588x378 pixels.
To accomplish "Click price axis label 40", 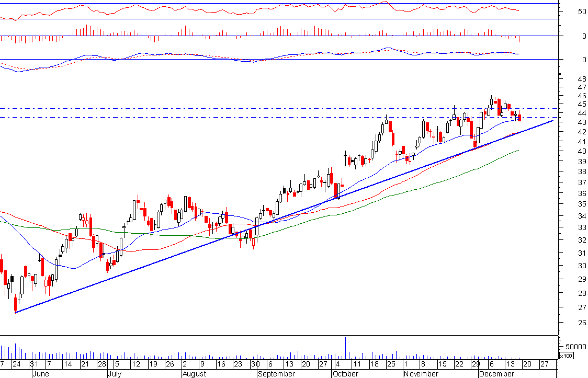I will pos(582,151).
